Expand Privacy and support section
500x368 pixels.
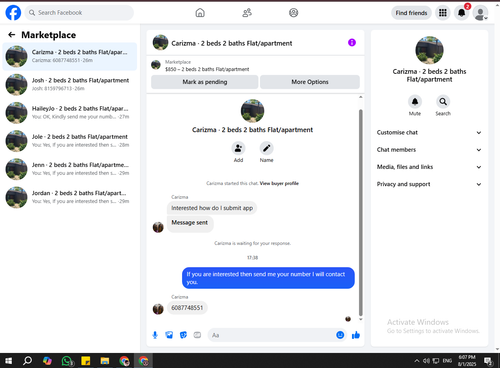click(x=429, y=184)
